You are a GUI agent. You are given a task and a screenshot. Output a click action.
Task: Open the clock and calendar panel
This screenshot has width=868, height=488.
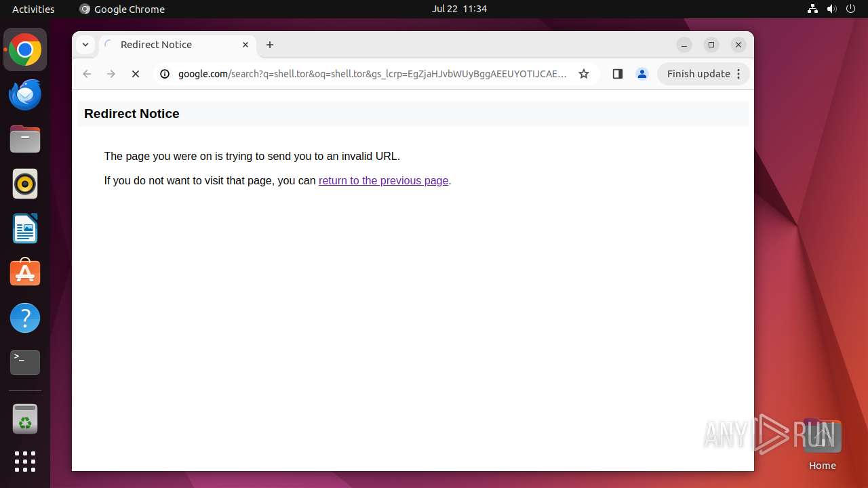(x=460, y=9)
